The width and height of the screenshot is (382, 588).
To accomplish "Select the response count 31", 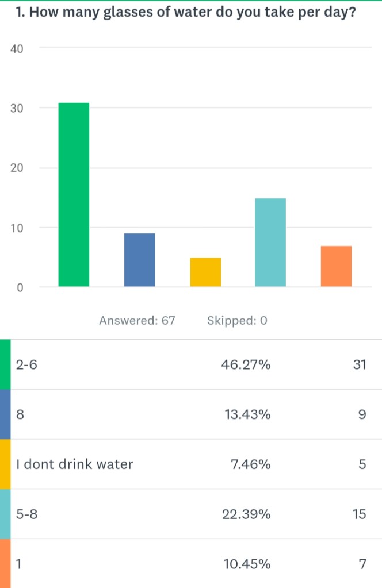I will coord(360,365).
